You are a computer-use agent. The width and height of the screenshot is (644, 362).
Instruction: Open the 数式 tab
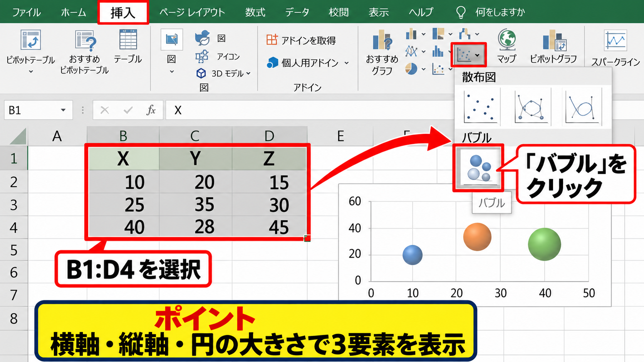(255, 12)
